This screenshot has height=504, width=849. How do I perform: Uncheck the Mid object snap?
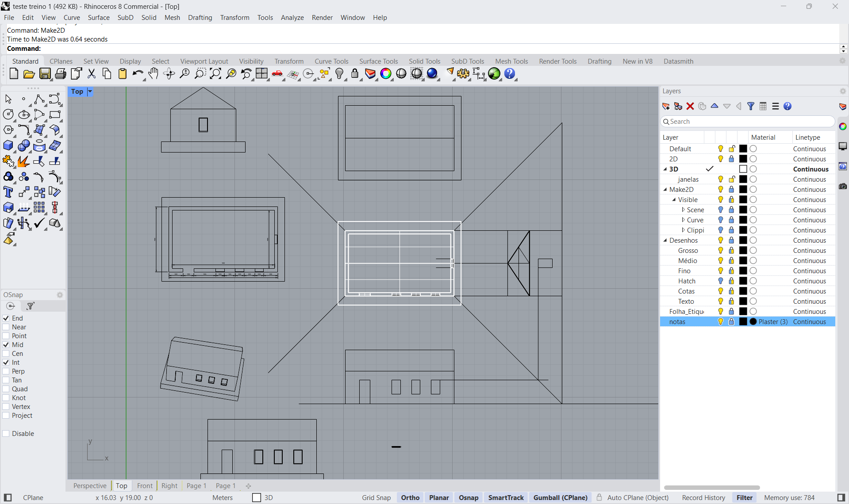pos(6,345)
